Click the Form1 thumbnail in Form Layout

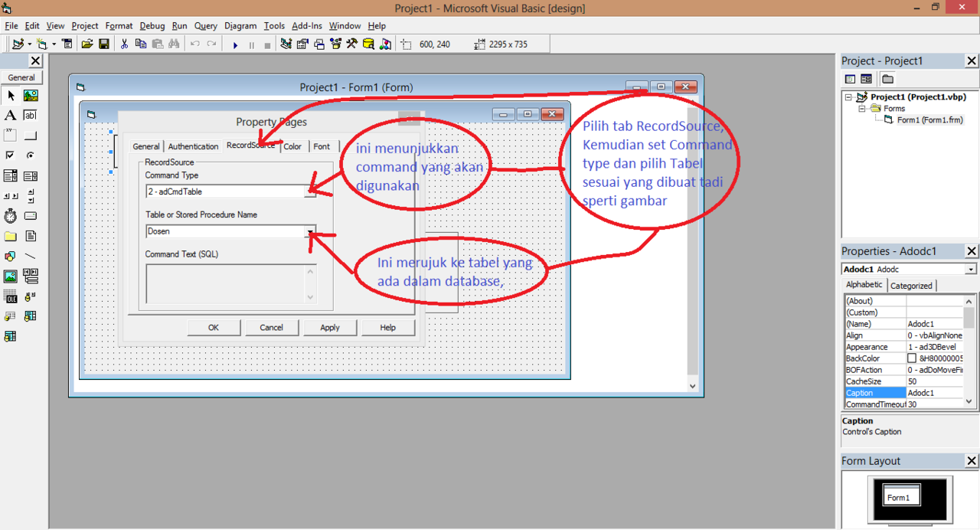900,496
